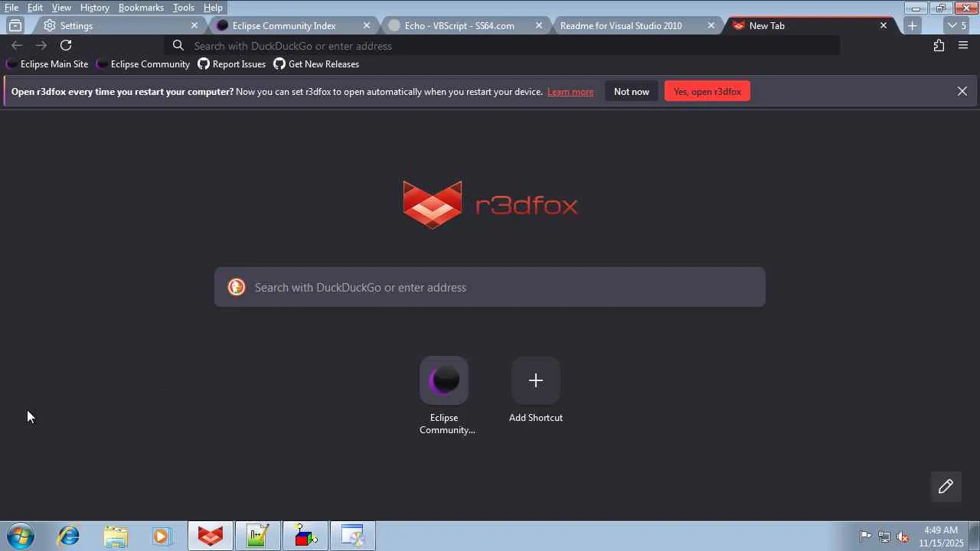The width and height of the screenshot is (980, 551).
Task: Open Windows Explorer folder from taskbar
Action: pos(116,536)
